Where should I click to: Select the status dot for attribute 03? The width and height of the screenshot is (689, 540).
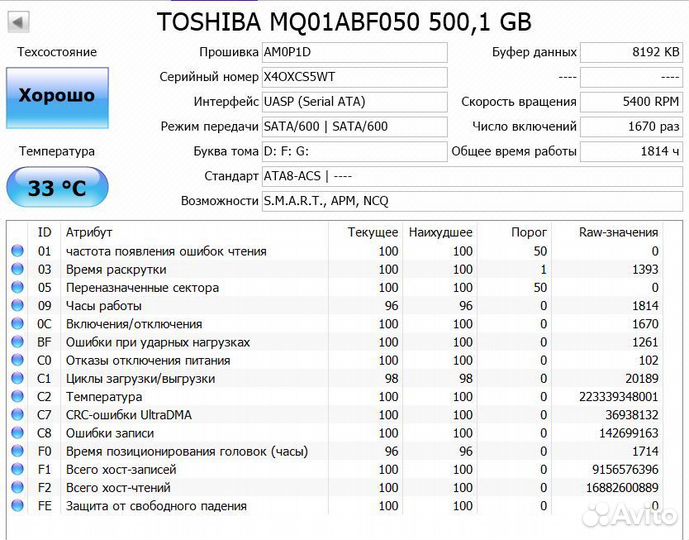pos(18,269)
